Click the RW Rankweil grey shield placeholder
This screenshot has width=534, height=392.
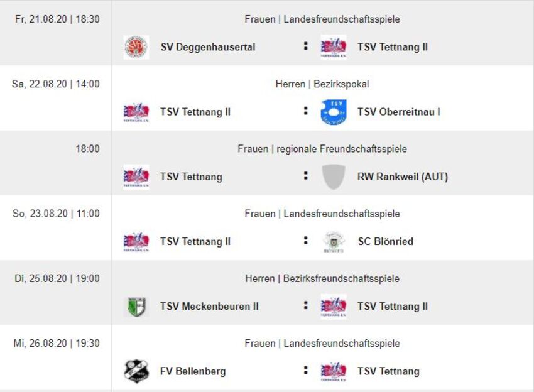pos(333,177)
